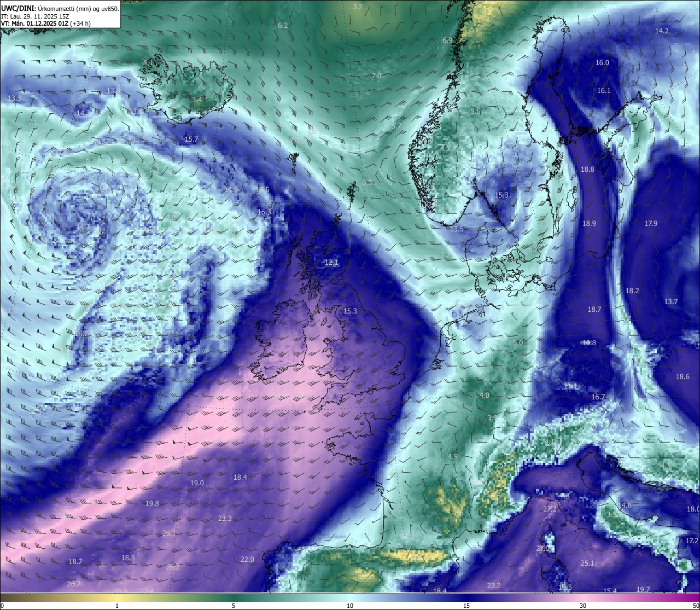This screenshot has height=610, width=700.
Task: Click the 5.7 value west of Norway
Action: 396,126
